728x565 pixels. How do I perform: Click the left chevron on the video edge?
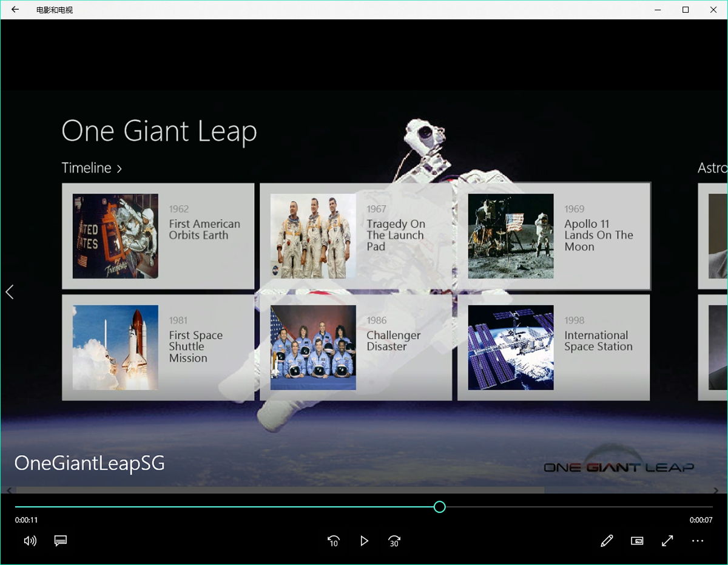[9, 292]
